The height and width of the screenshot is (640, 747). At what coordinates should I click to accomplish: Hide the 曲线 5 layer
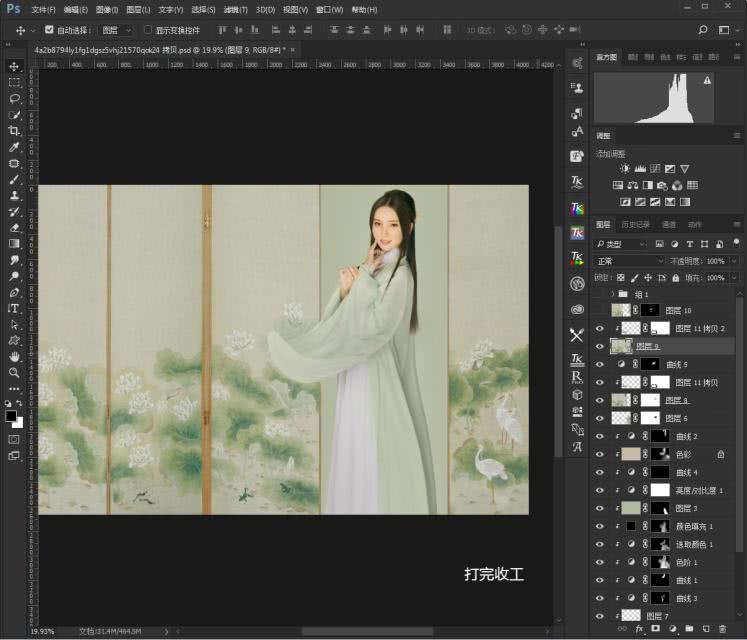(x=600, y=364)
